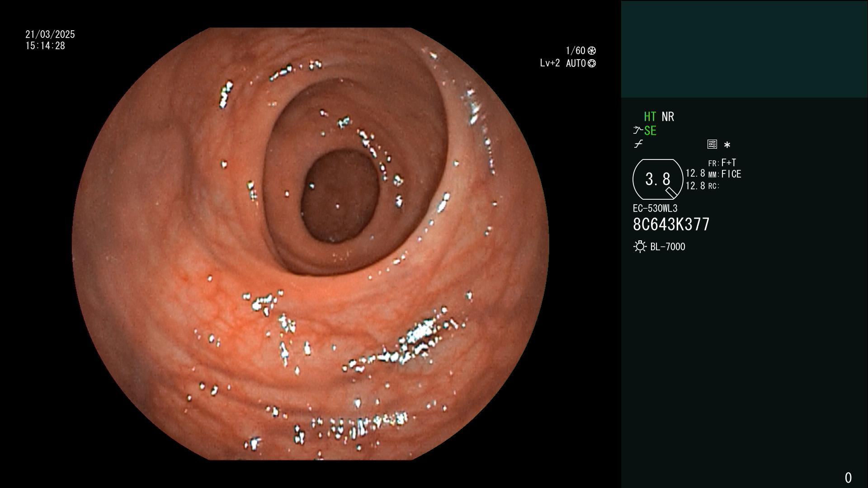Click the light source lamp icon
The height and width of the screenshot is (488, 868).
(x=640, y=247)
